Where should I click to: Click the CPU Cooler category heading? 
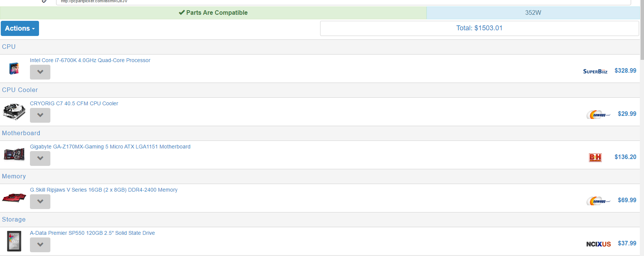tap(20, 90)
